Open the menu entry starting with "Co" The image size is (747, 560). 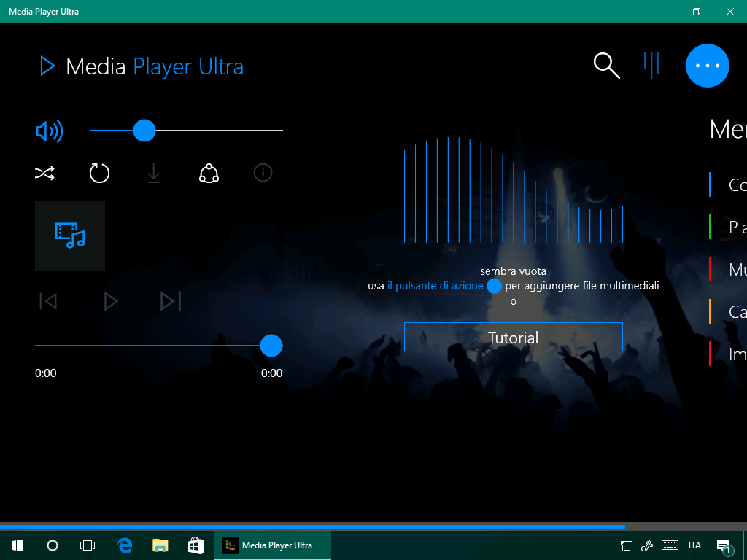click(728, 184)
